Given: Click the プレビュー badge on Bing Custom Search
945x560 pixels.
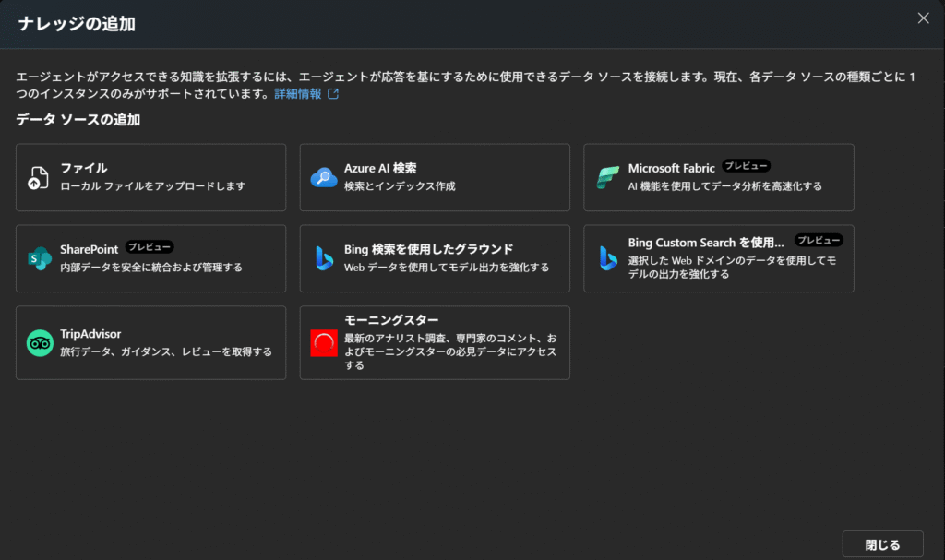Looking at the screenshot, I should tap(819, 240).
